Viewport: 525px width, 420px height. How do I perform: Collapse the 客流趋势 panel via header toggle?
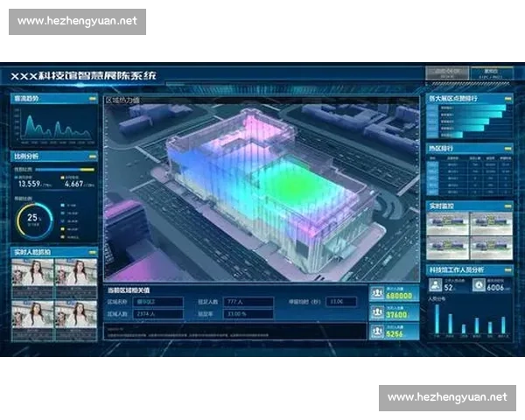[91, 99]
